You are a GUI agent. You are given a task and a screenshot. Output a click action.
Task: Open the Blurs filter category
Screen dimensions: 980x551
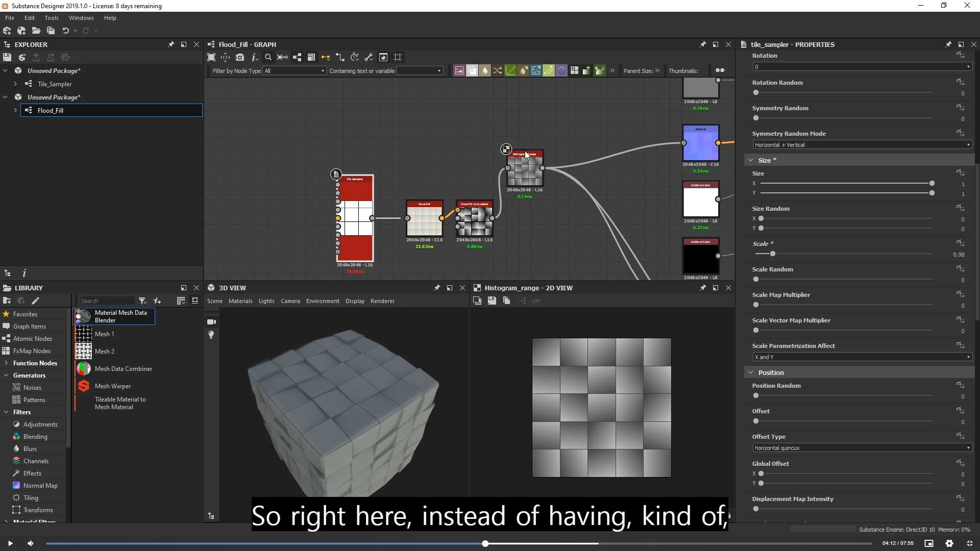click(x=30, y=449)
